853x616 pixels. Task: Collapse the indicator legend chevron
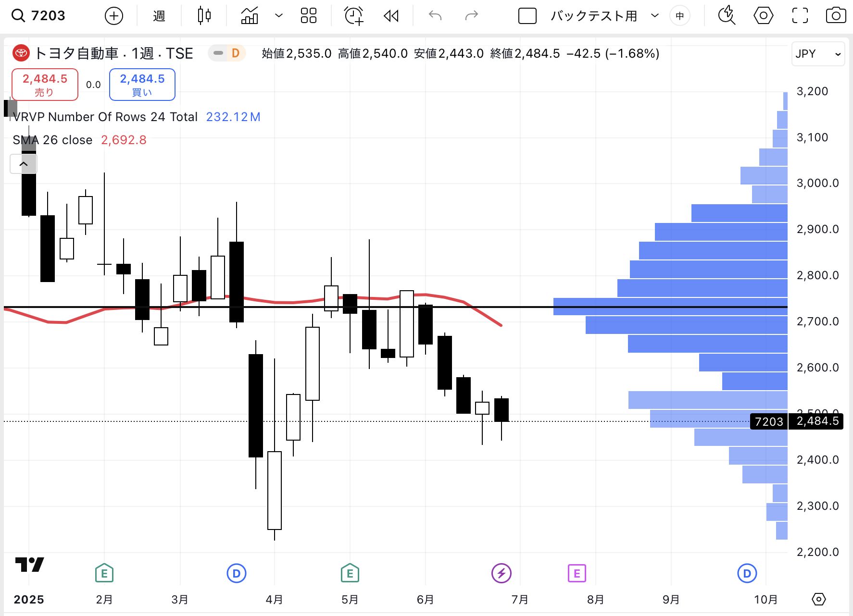[24, 164]
